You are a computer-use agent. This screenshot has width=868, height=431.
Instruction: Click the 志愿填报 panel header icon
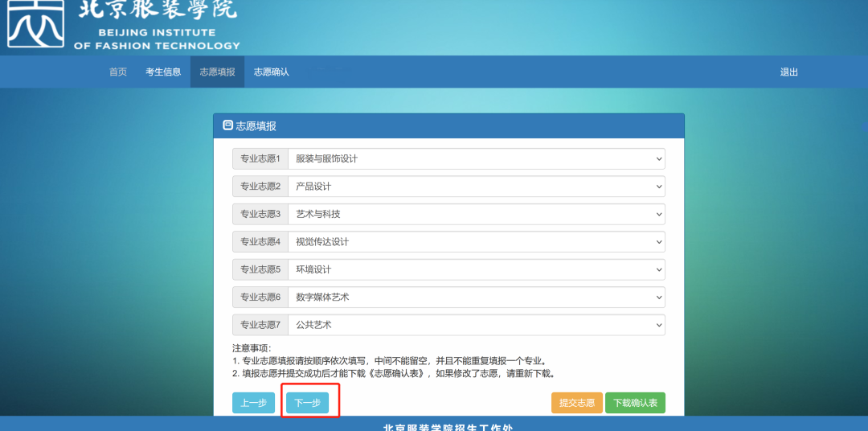coord(227,125)
